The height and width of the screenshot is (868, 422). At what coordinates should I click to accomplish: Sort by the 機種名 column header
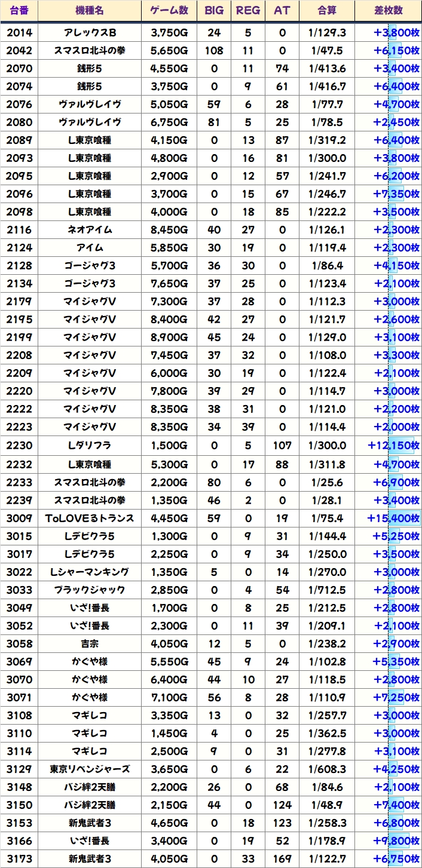pos(90,11)
